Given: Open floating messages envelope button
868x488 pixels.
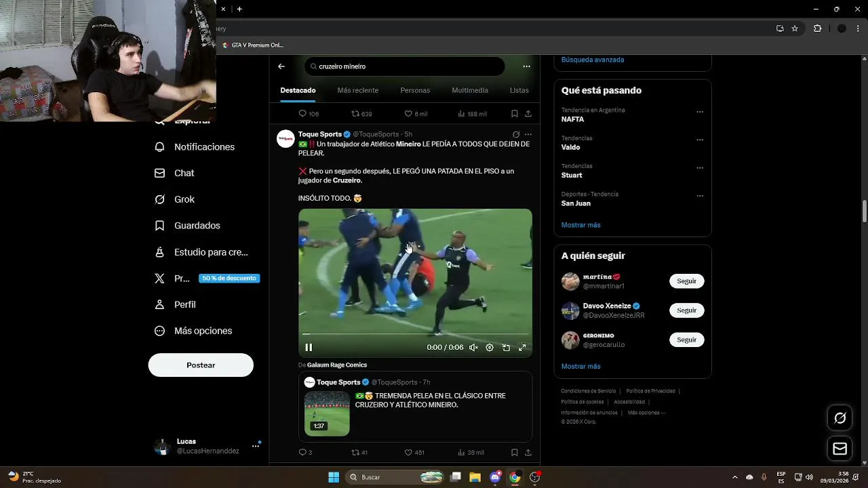Looking at the screenshot, I should (x=840, y=449).
